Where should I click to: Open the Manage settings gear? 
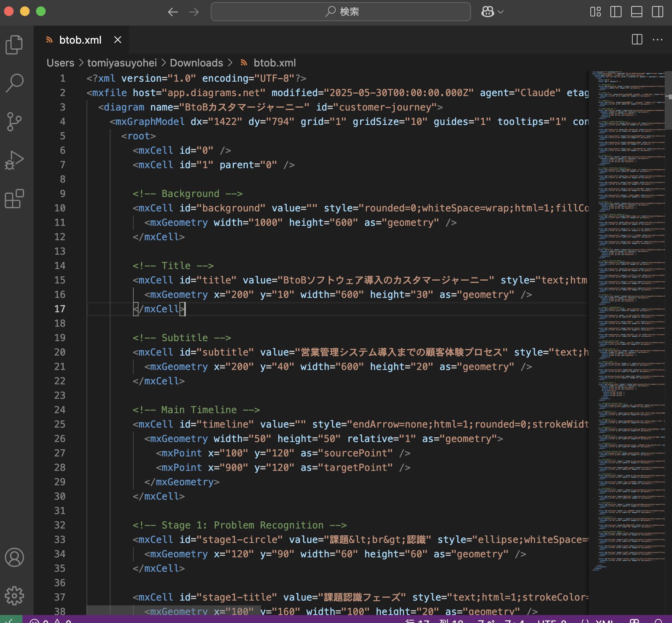14,596
